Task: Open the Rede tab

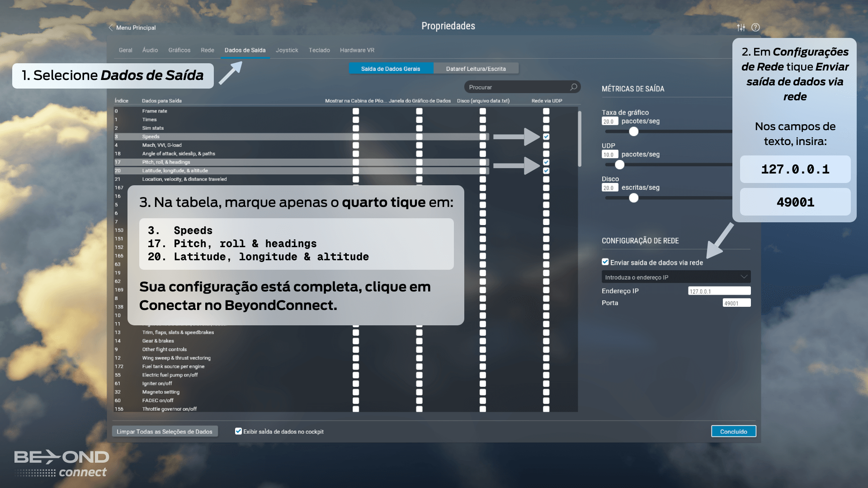Action: point(208,50)
